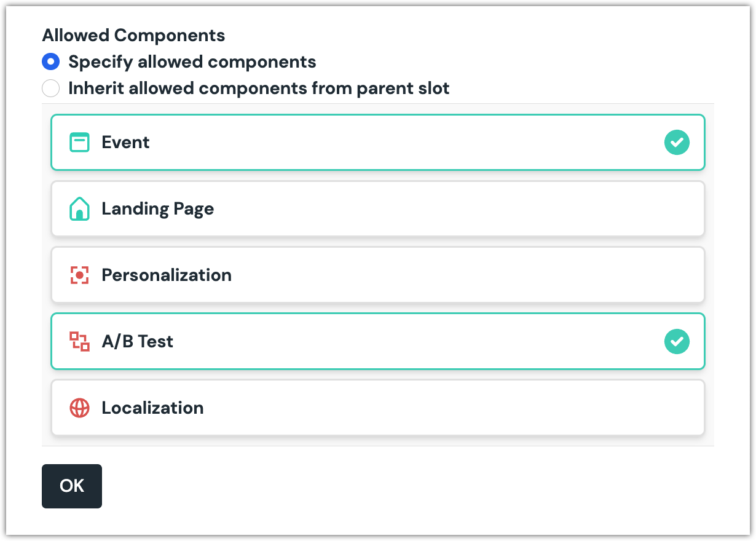Select the Inherit allowed components radio button
Screen dimensions: 756x541
50,89
